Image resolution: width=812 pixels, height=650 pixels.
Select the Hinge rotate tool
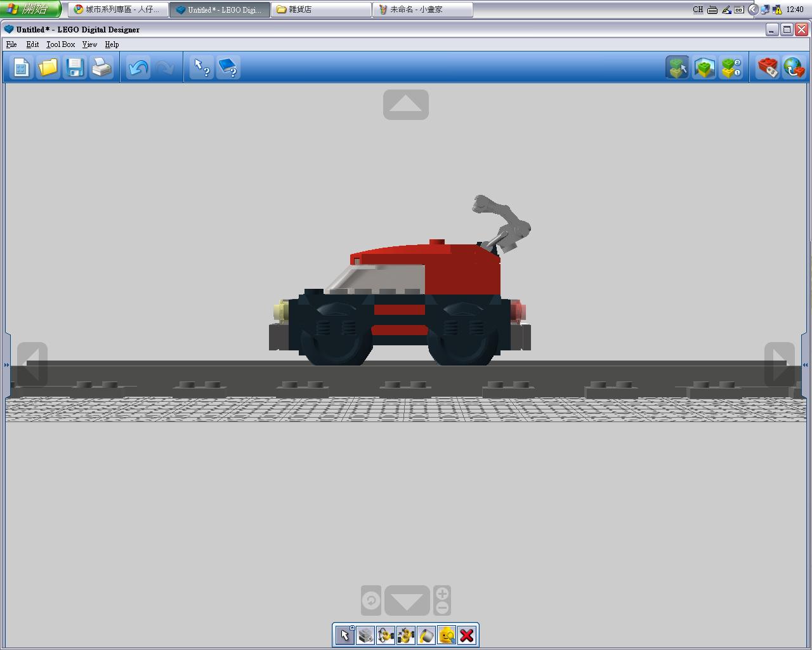pyautogui.click(x=385, y=635)
